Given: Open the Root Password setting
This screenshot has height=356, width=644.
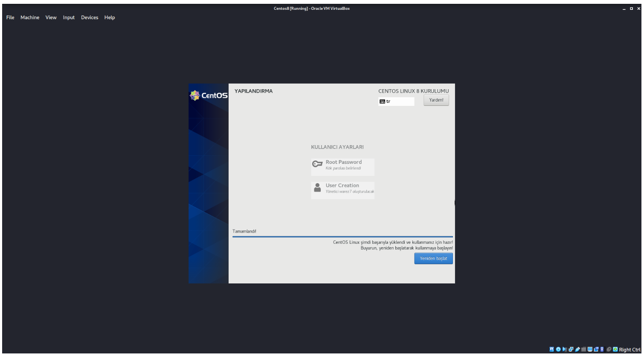Looking at the screenshot, I should pos(342,167).
